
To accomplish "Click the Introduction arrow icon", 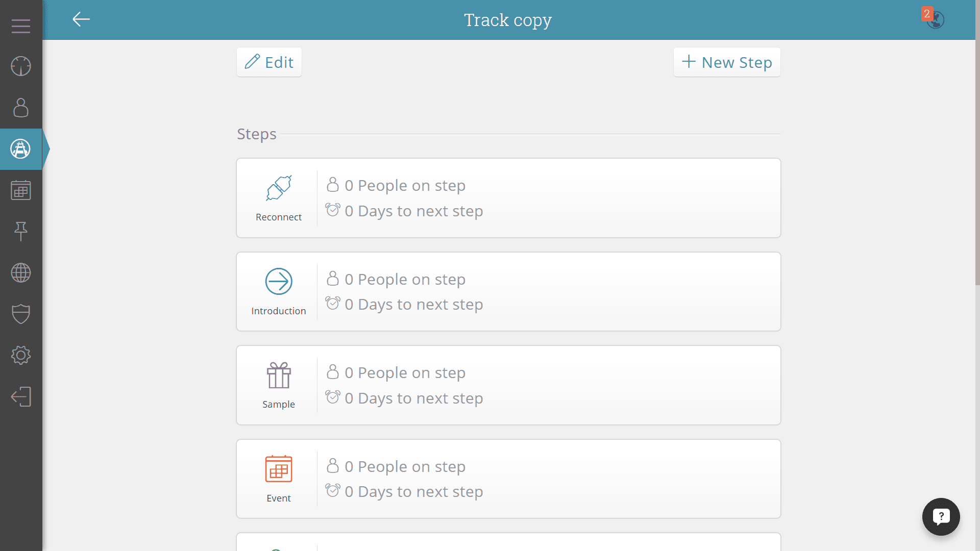I will pos(279,281).
